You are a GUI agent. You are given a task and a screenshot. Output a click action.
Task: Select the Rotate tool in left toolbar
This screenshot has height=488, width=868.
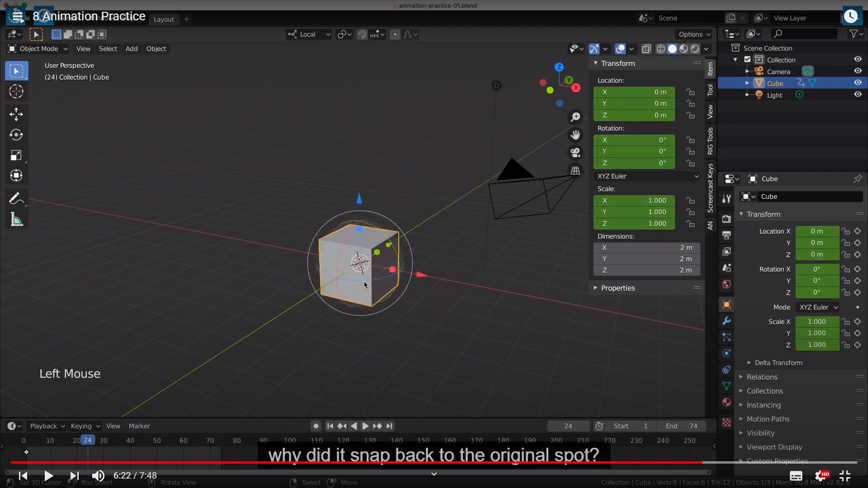(x=16, y=135)
